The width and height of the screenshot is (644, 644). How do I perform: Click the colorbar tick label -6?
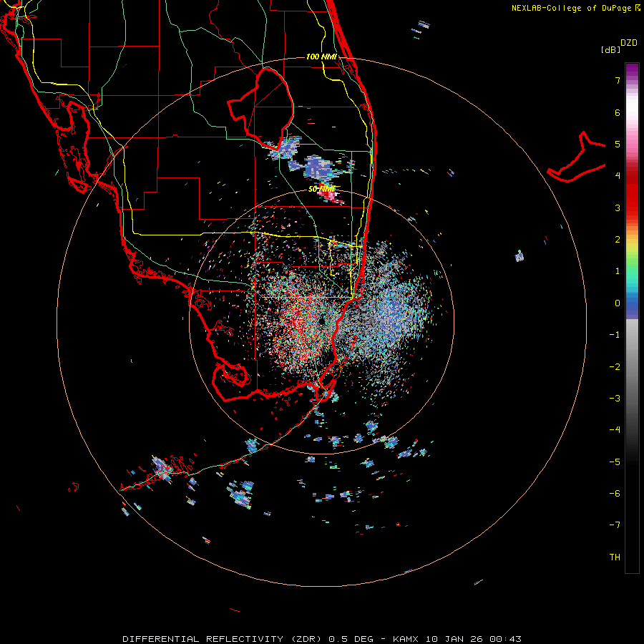coord(615,494)
